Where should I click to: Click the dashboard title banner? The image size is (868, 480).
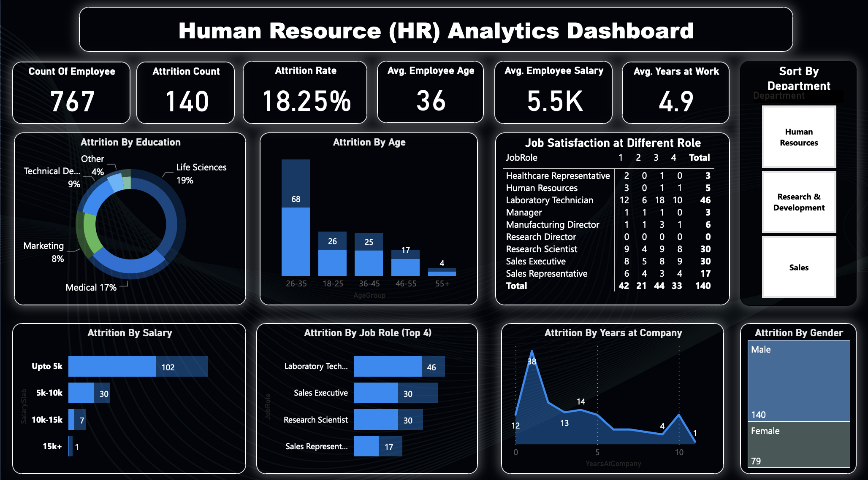[436, 30]
